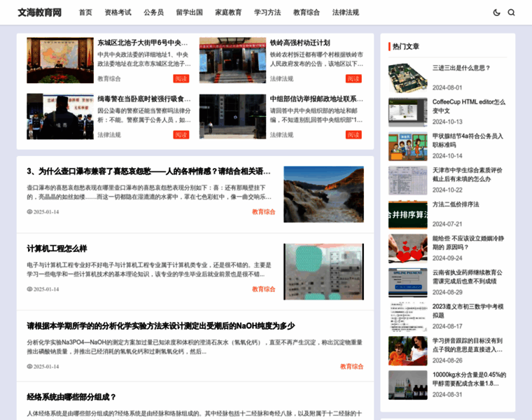Open the 公务员 menu item

(x=154, y=13)
